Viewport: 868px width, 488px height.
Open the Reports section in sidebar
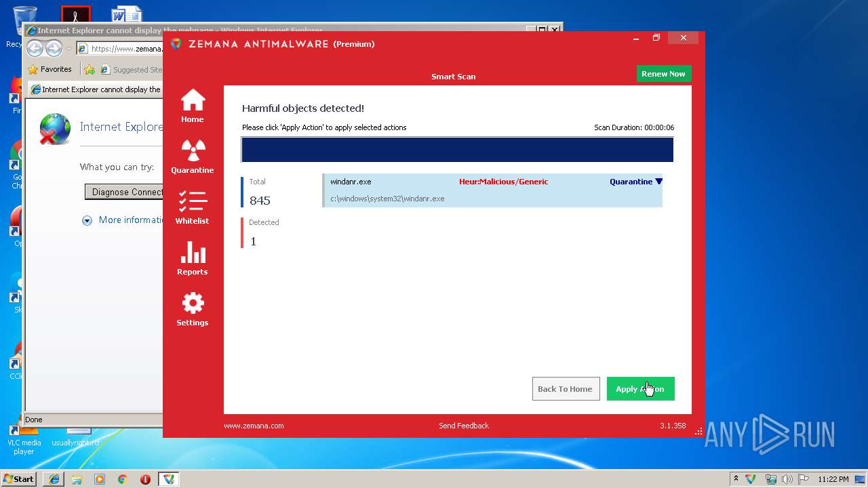193,259
